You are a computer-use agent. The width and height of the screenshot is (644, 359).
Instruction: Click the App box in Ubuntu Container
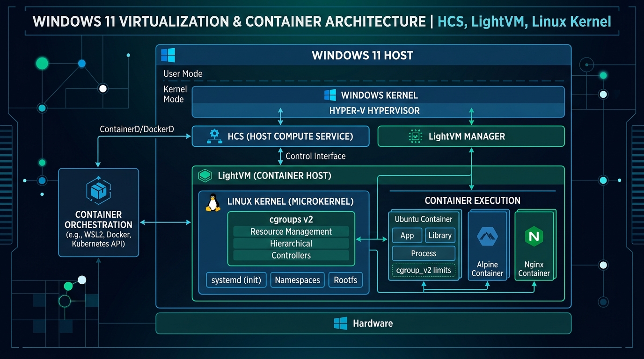407,236
